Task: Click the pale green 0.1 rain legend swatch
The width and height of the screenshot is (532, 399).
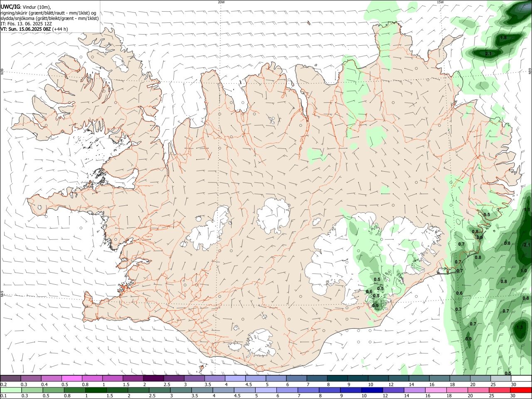Action: [x=11, y=390]
